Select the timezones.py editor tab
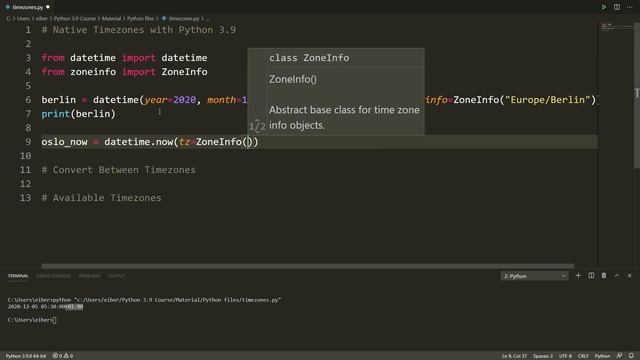The height and width of the screenshot is (360, 640). 27,7
